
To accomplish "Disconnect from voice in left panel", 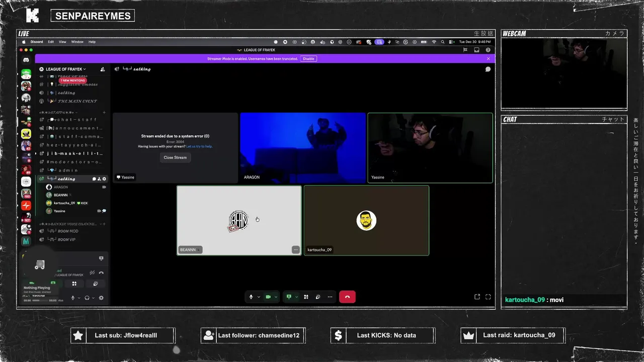I will pyautogui.click(x=101, y=273).
